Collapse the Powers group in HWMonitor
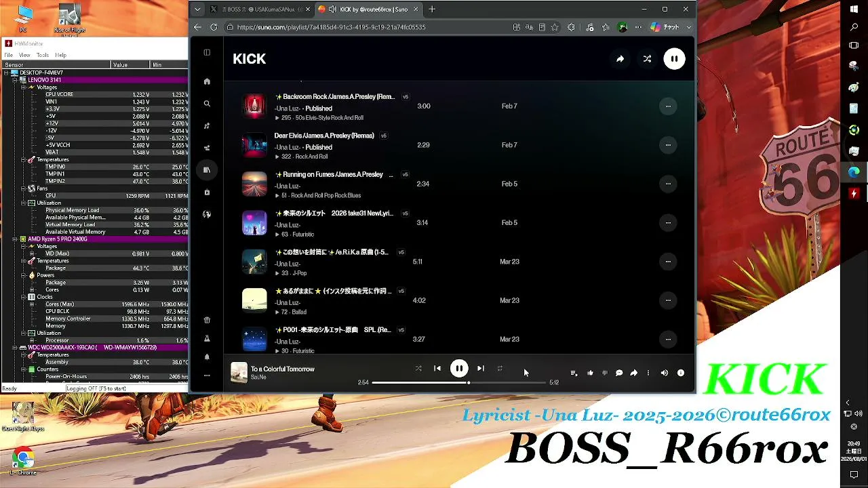Image resolution: width=868 pixels, height=488 pixels. pyautogui.click(x=22, y=275)
